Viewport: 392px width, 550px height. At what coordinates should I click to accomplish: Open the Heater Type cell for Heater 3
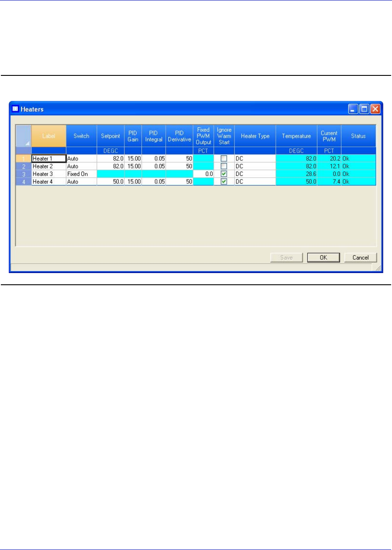click(x=255, y=174)
